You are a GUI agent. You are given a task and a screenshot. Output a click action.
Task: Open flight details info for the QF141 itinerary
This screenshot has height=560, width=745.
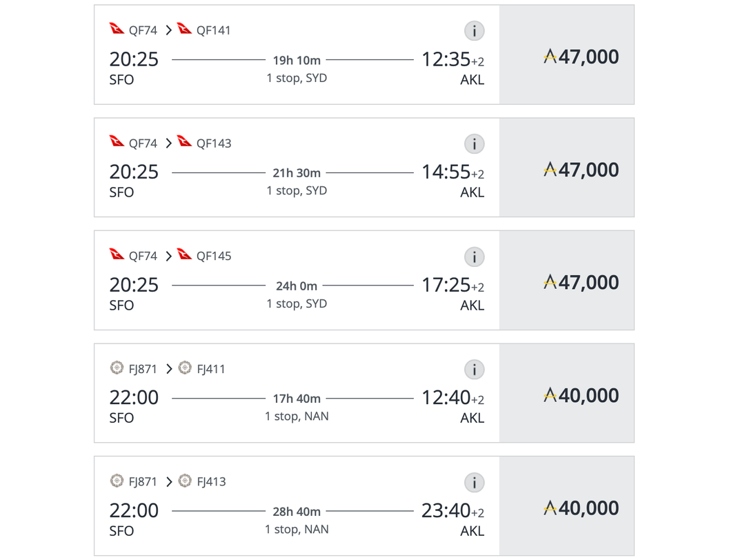point(474,30)
